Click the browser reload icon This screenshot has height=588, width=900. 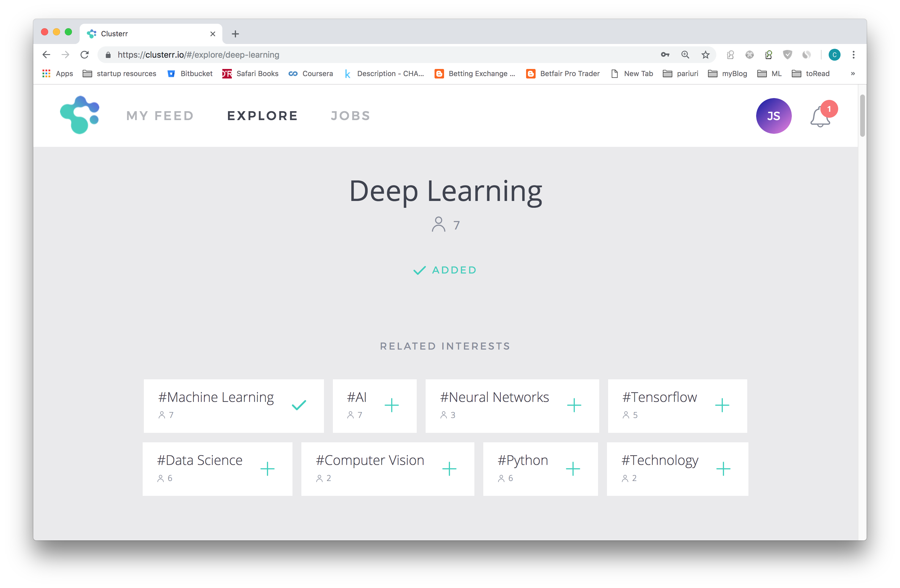tap(85, 55)
